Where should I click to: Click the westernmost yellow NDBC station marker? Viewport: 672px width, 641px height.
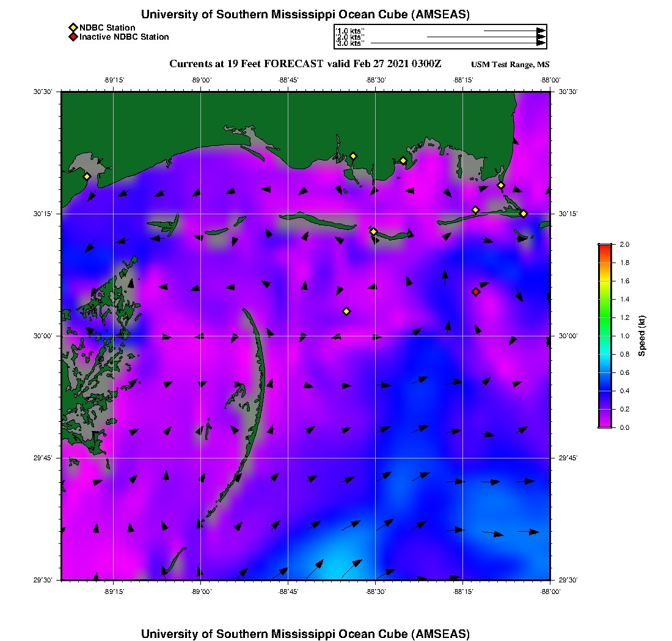[87, 176]
